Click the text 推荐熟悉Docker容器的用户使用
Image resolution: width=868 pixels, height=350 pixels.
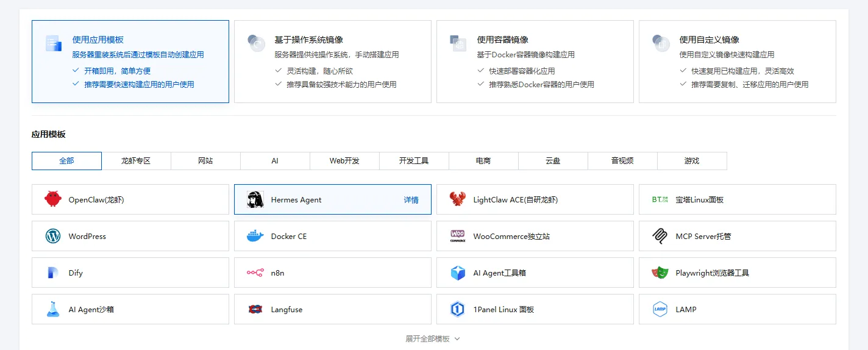(x=541, y=84)
